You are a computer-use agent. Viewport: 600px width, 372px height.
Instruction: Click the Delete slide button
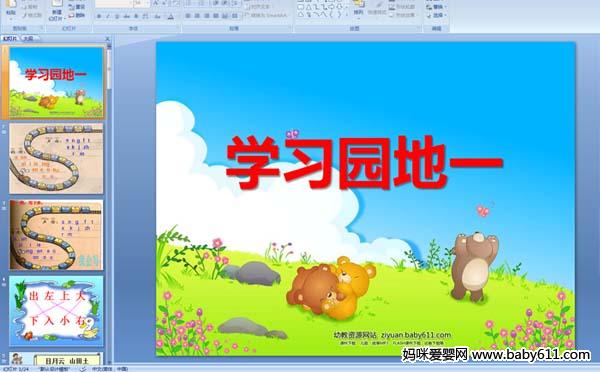pos(77,15)
